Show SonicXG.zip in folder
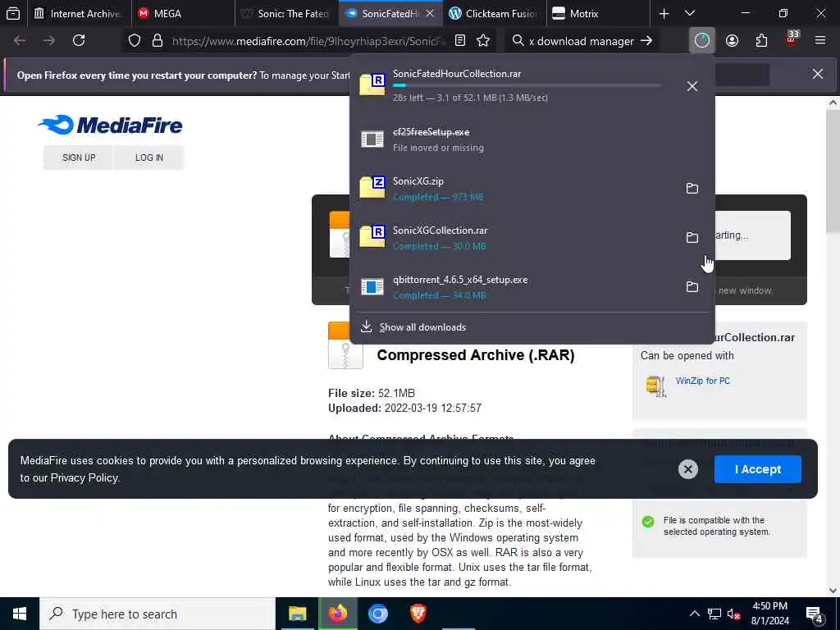Viewport: 840px width, 630px height. pyautogui.click(x=692, y=189)
